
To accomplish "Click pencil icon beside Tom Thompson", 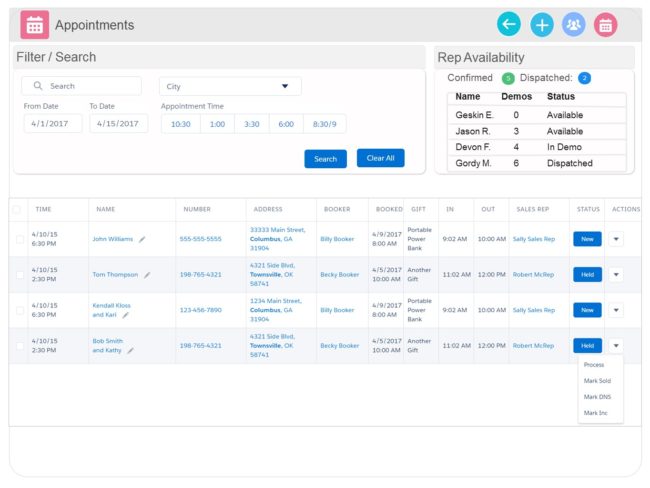I will 147,275.
